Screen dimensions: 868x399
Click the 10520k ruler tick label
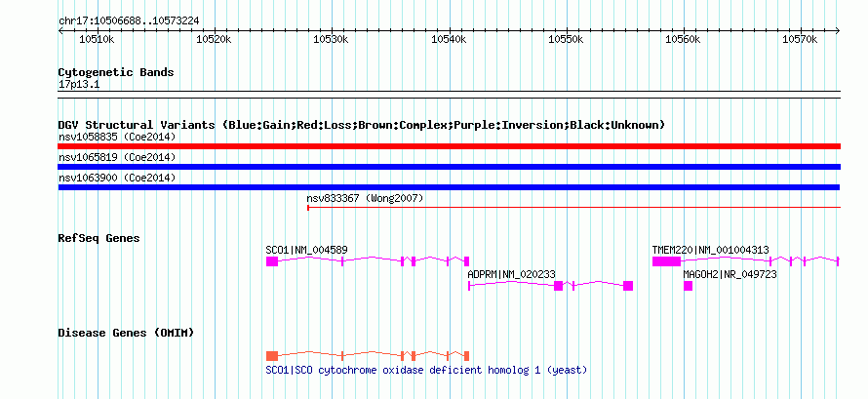click(x=215, y=39)
